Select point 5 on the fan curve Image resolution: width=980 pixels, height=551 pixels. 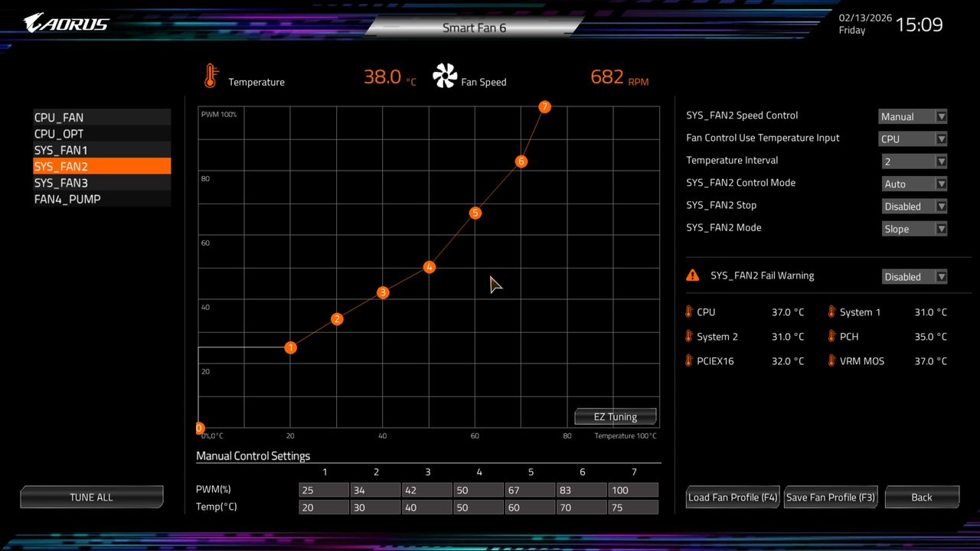tap(475, 214)
